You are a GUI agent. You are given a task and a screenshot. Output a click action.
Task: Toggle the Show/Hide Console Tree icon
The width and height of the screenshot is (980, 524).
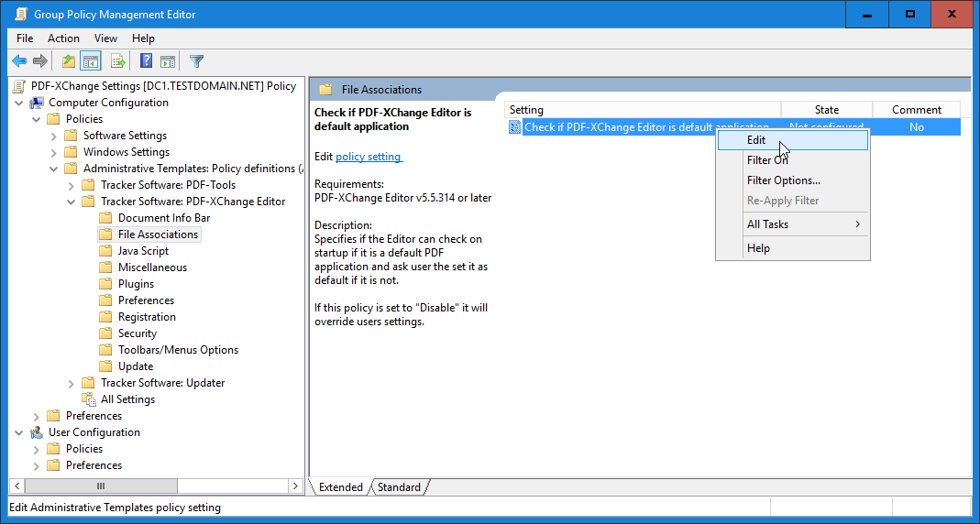(91, 61)
